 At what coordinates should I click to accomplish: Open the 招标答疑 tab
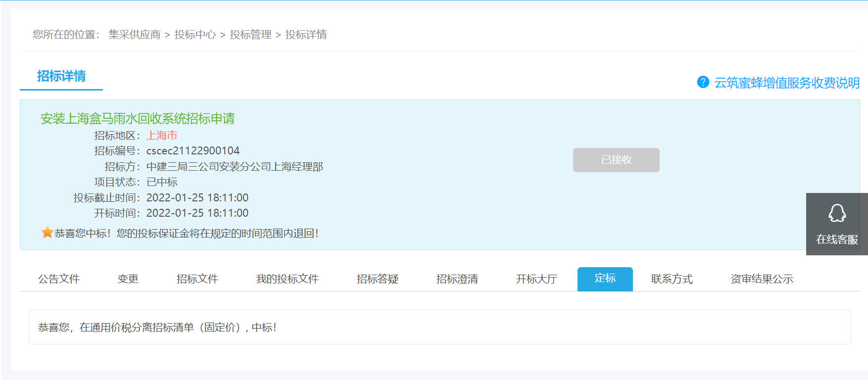(377, 279)
